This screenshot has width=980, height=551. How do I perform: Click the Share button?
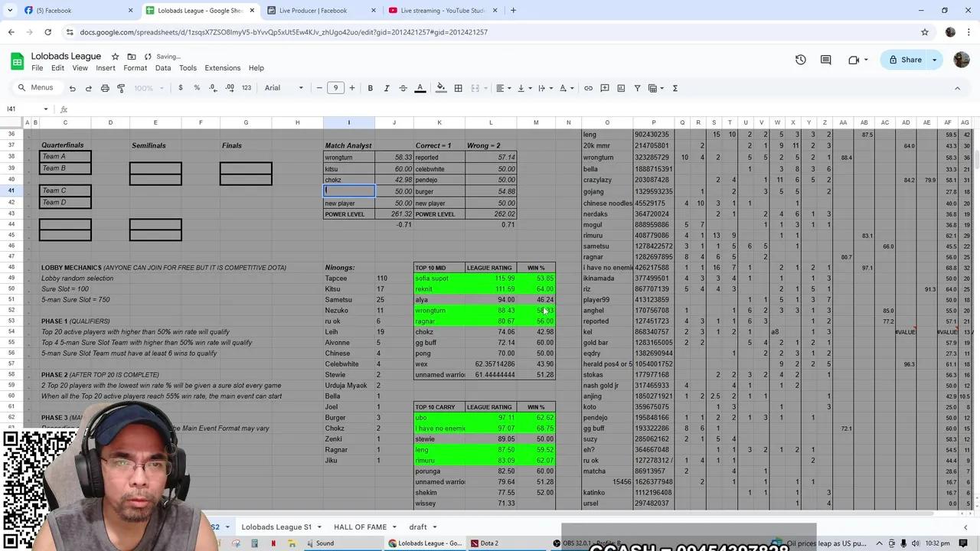(x=904, y=60)
